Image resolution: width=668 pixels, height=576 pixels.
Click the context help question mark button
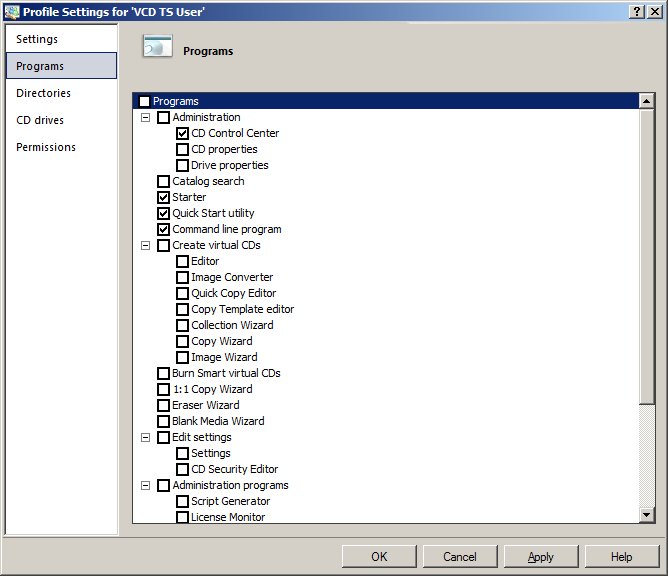click(x=637, y=11)
